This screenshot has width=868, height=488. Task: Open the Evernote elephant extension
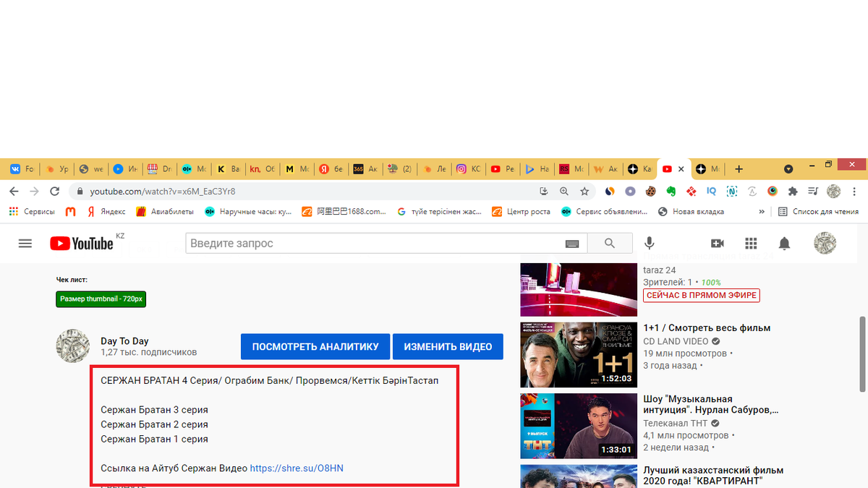coord(671,192)
